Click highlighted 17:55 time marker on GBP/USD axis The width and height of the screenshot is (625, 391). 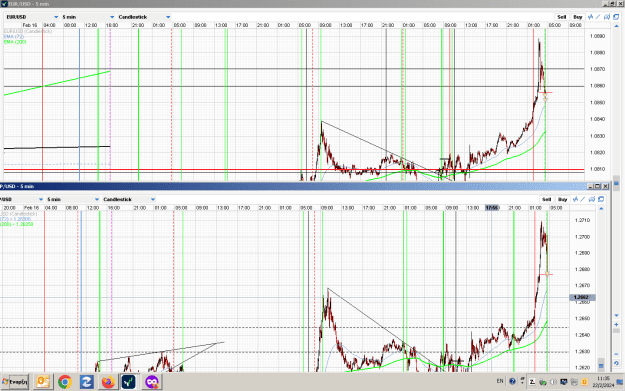(492, 208)
